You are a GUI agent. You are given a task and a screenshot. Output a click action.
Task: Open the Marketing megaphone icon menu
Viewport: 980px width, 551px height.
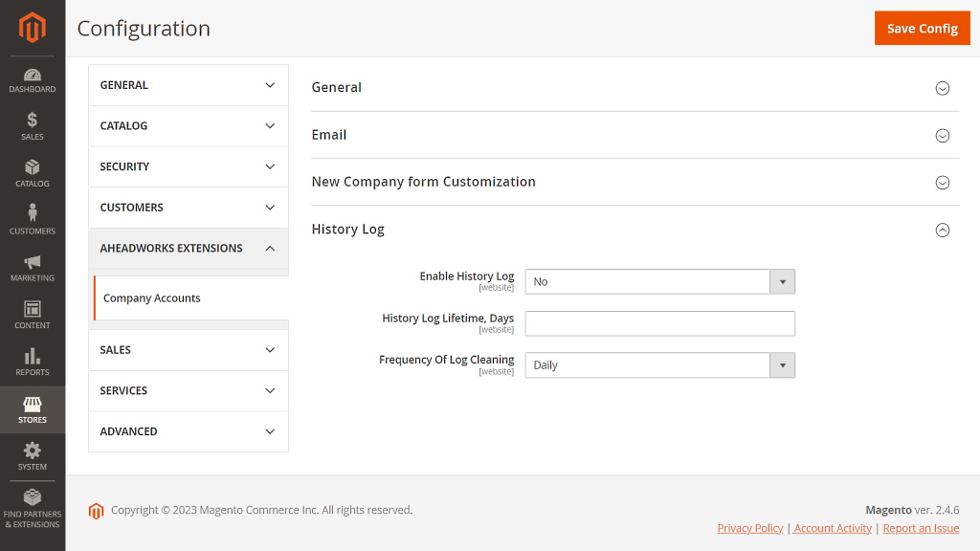33,268
